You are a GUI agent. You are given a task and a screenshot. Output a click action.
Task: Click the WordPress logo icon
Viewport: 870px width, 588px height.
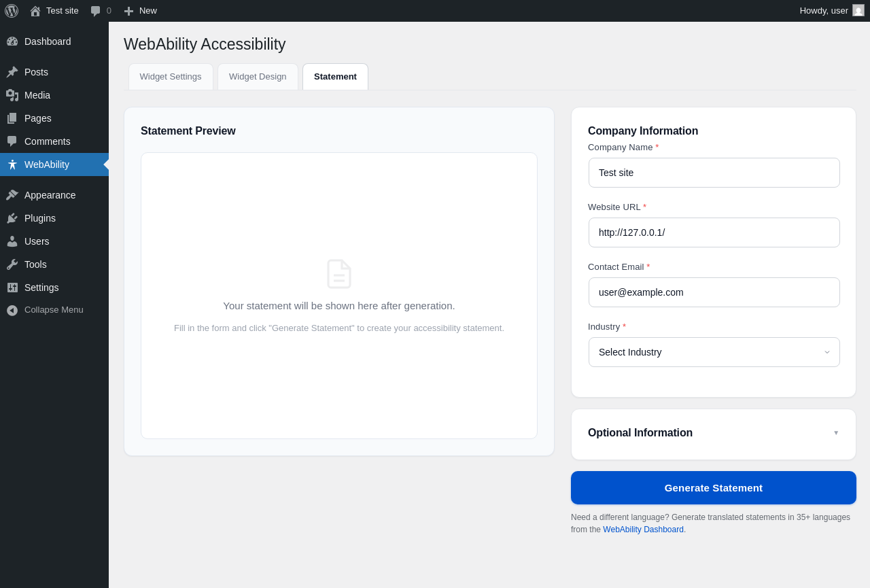point(12,11)
